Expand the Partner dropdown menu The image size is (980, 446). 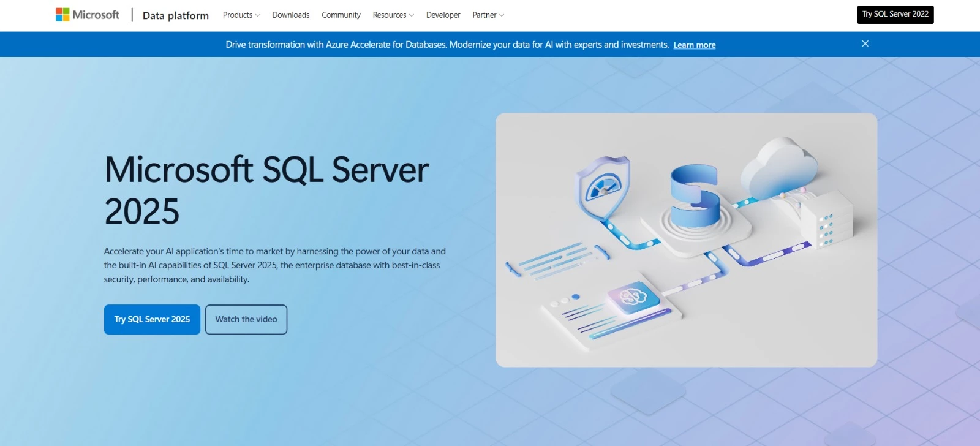coord(488,15)
